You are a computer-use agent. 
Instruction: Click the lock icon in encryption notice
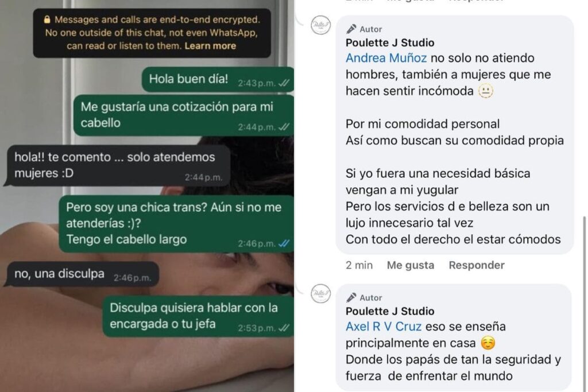coord(47,20)
